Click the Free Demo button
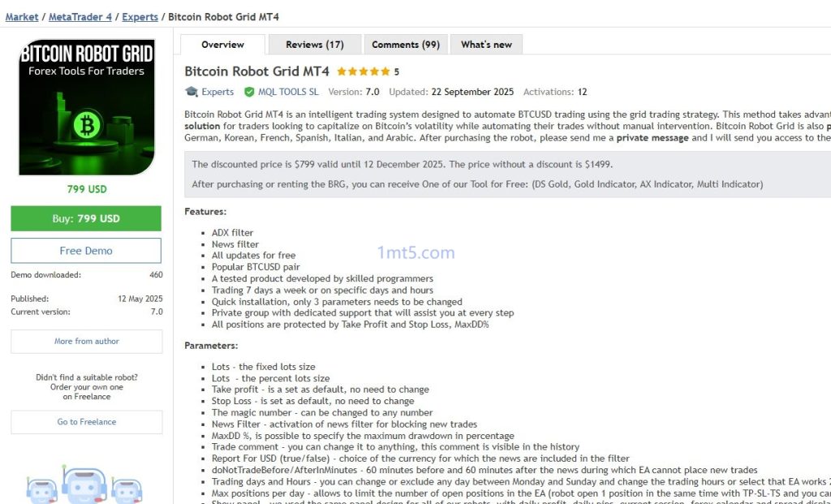This screenshot has width=831, height=504. coord(86,251)
